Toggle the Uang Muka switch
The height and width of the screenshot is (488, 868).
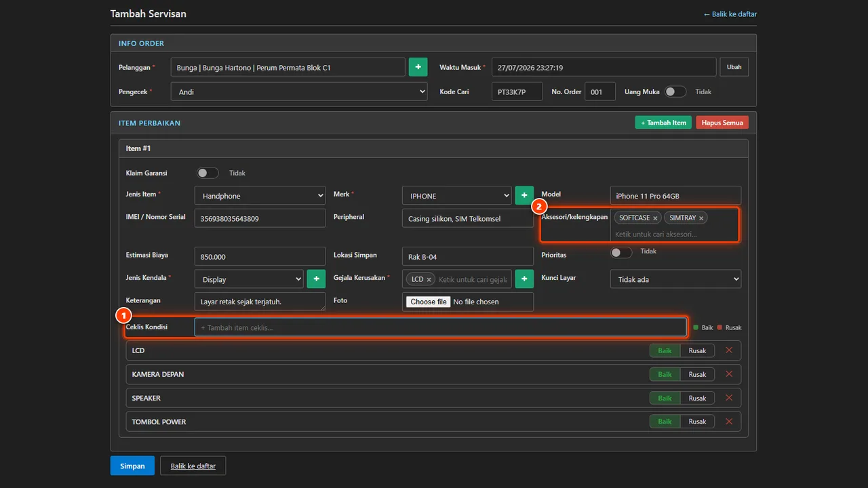tap(675, 91)
